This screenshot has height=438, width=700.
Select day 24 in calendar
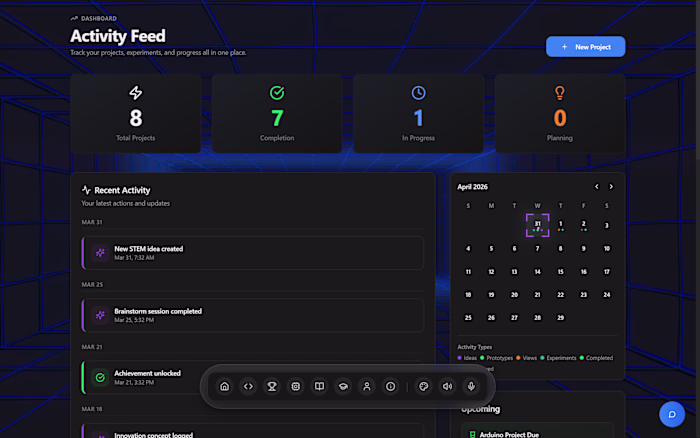607,295
